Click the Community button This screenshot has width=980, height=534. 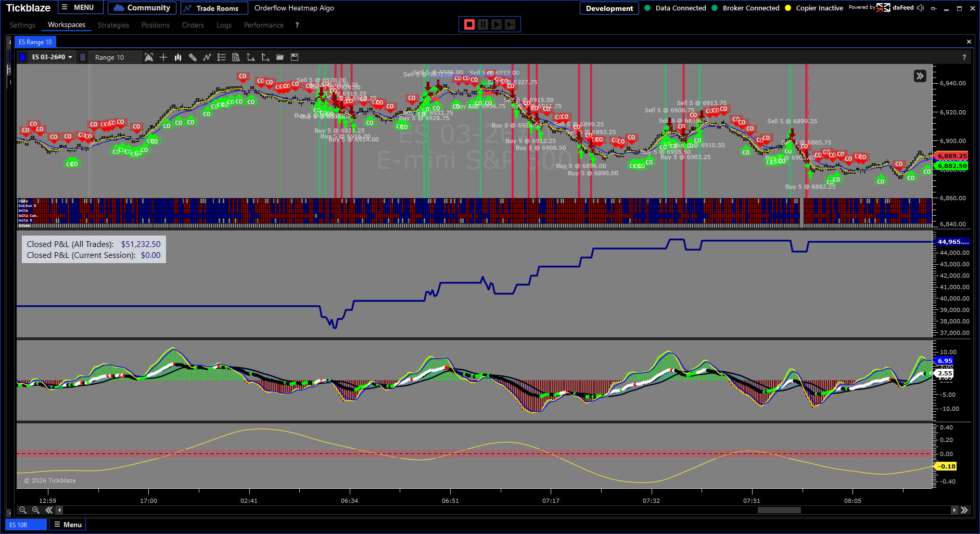(142, 8)
